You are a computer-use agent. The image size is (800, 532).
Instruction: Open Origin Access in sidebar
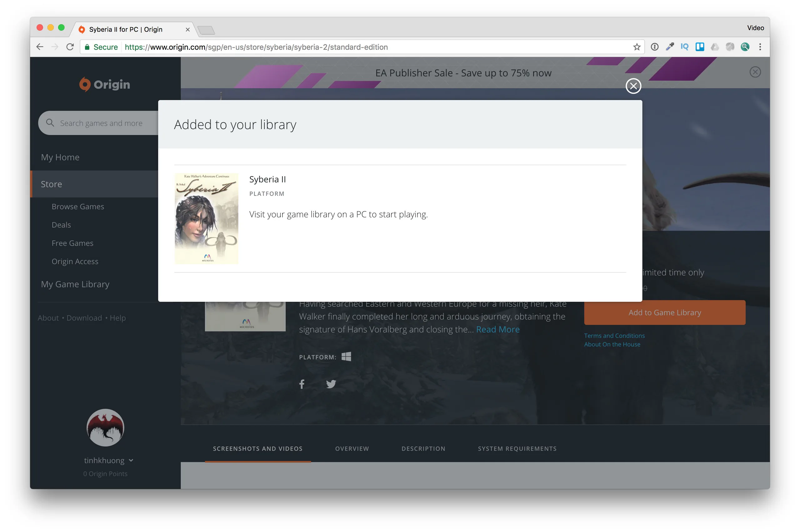click(x=75, y=261)
